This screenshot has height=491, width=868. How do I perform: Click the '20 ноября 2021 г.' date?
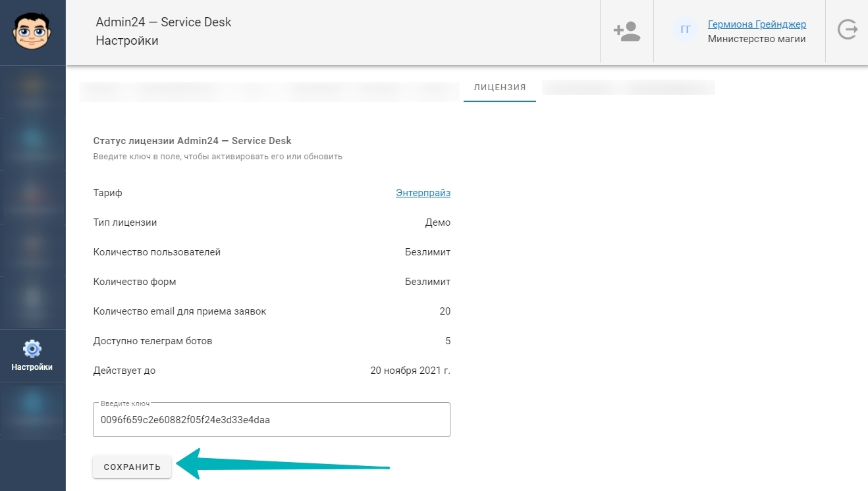(410, 371)
